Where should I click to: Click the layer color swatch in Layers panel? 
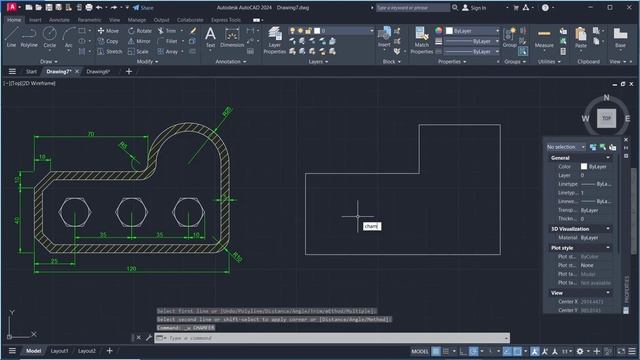coord(317,31)
